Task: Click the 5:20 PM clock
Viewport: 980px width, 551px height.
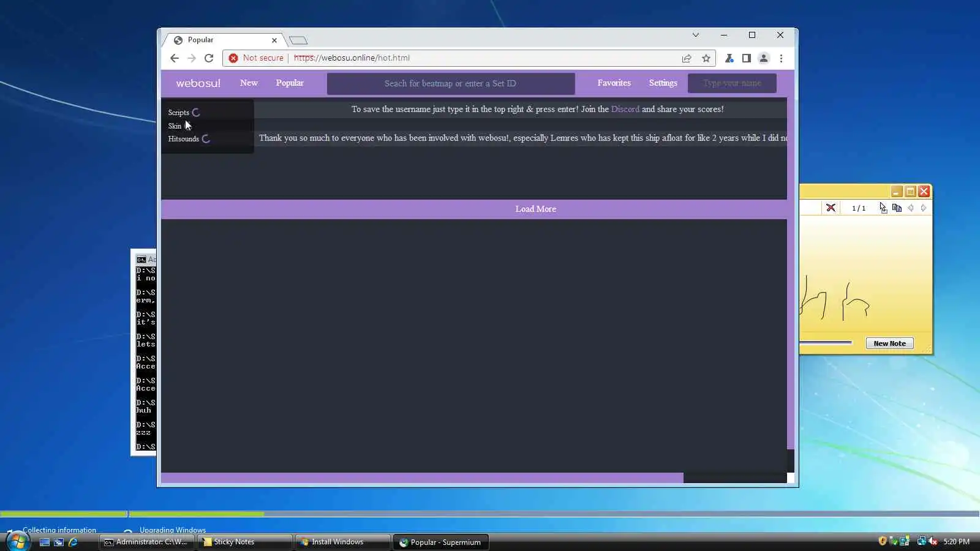Action: [x=956, y=542]
